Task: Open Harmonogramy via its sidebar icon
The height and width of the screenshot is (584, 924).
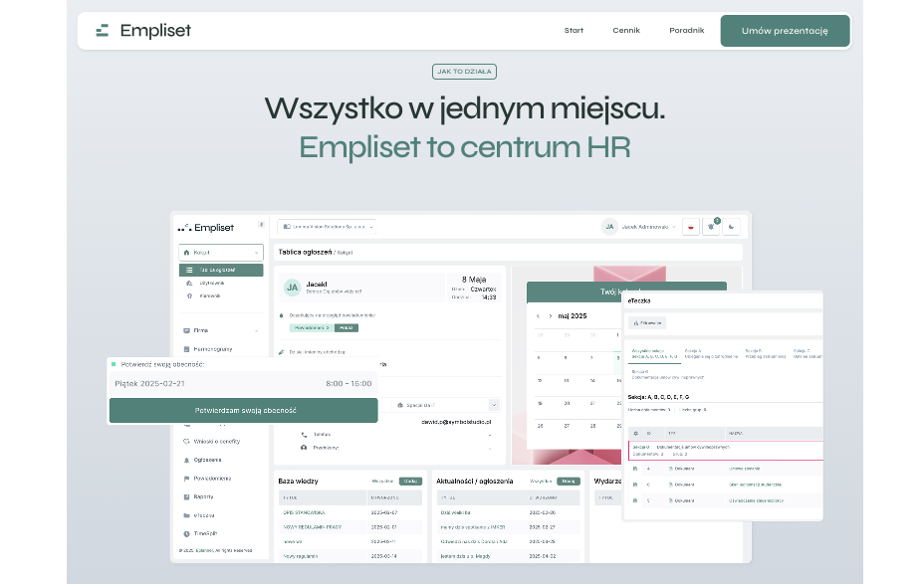Action: pyautogui.click(x=186, y=349)
